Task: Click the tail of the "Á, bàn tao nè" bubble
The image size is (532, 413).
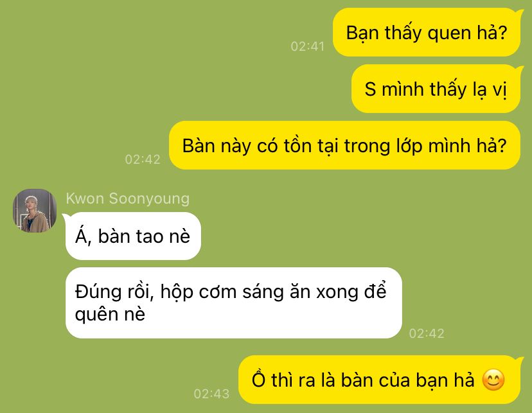Action: [x=66, y=217]
